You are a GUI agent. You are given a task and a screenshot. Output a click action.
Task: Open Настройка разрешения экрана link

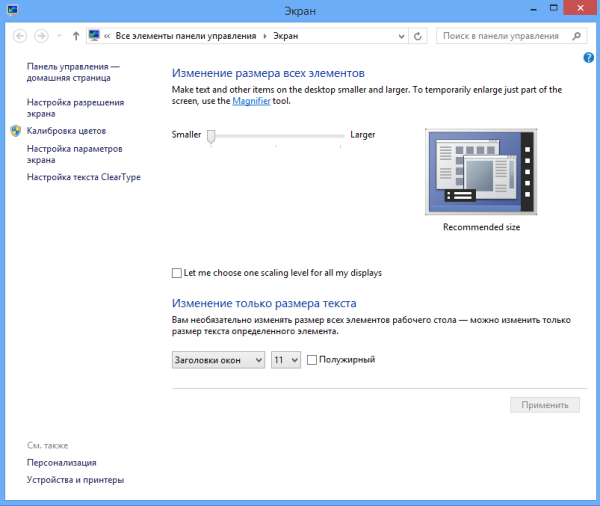coord(75,108)
